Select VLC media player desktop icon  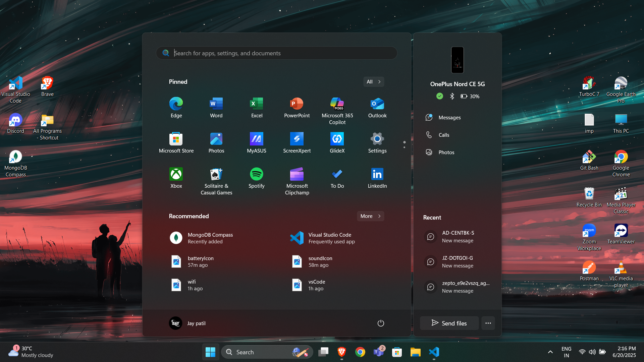tap(621, 275)
